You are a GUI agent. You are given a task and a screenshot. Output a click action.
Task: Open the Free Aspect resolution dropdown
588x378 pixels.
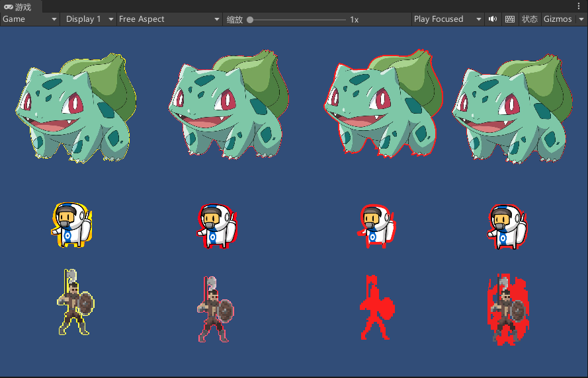click(x=169, y=19)
